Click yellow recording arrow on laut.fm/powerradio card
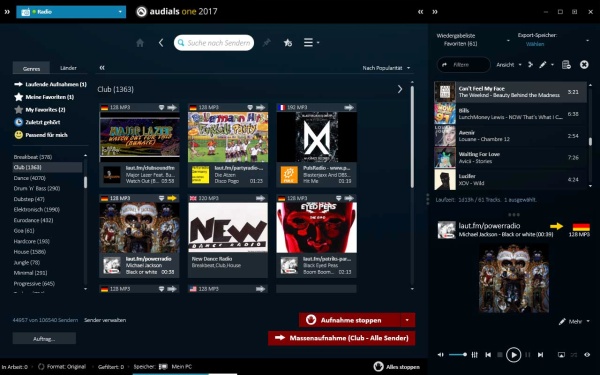The width and height of the screenshot is (600, 375). pos(172,198)
